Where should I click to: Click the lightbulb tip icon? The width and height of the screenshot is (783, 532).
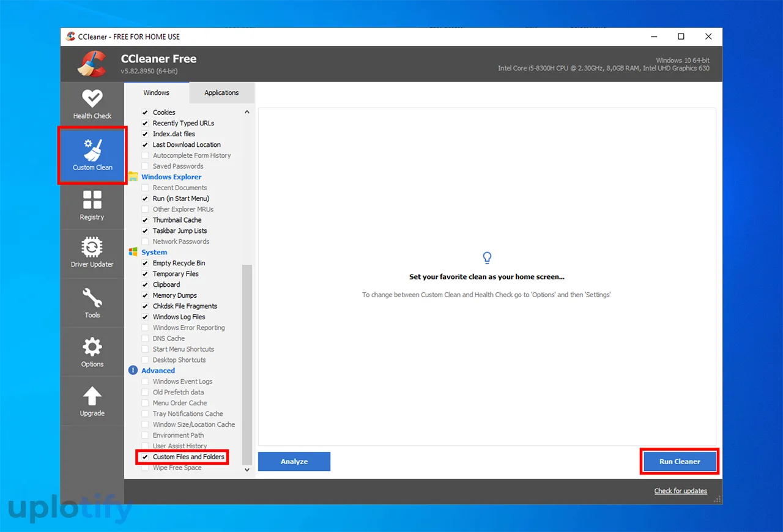click(x=487, y=257)
